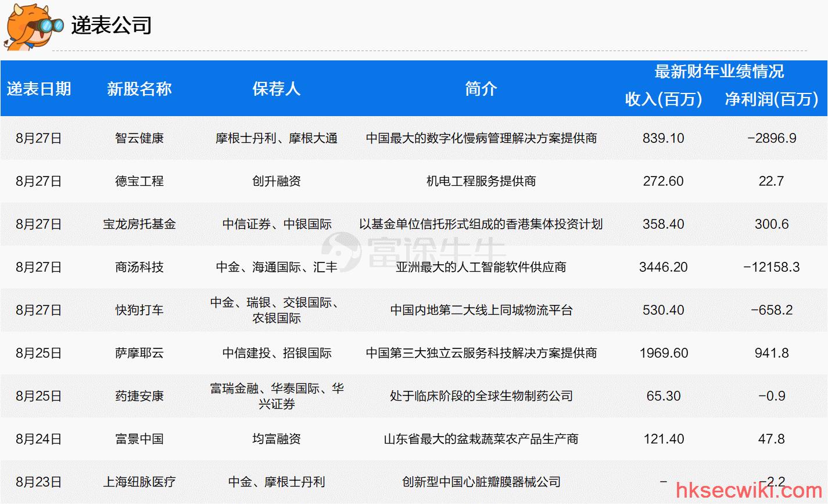Image resolution: width=828 pixels, height=504 pixels.
Task: Select stock name 商汤科技
Action: pos(139,267)
